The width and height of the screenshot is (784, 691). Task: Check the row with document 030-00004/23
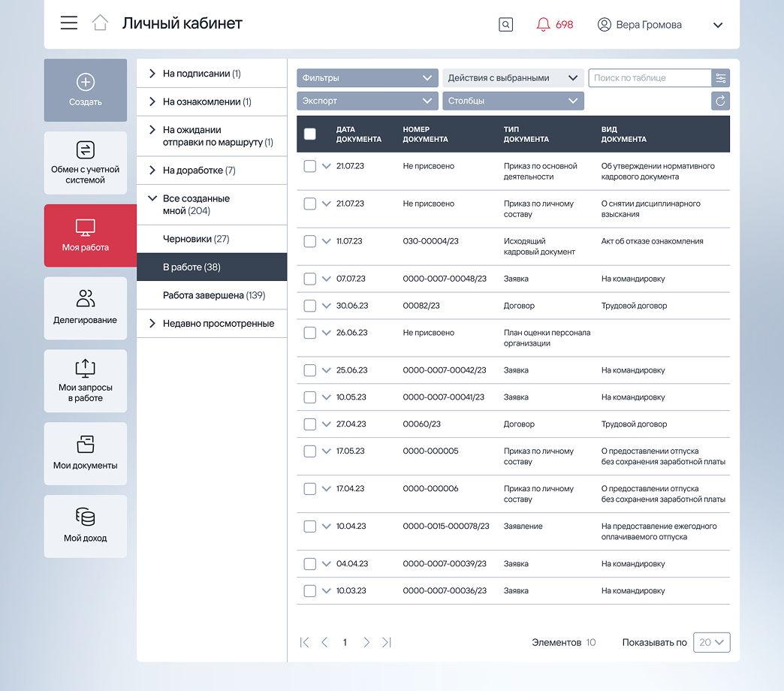[309, 241]
